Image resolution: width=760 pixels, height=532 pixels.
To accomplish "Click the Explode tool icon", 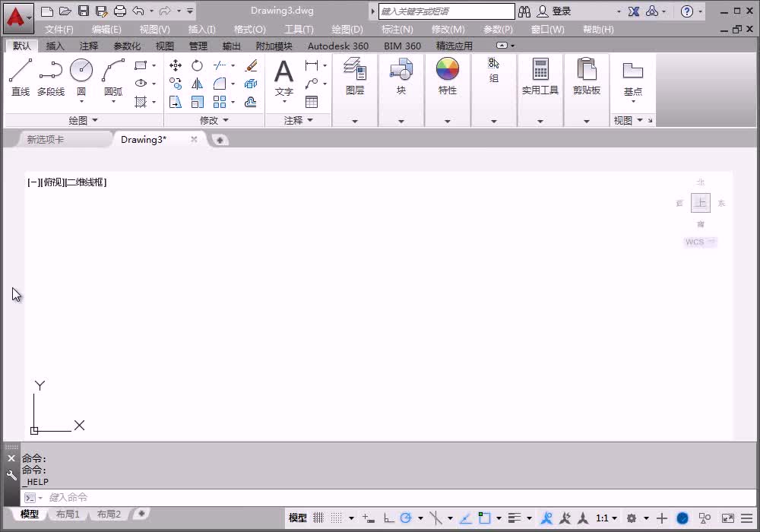I will click(x=251, y=84).
